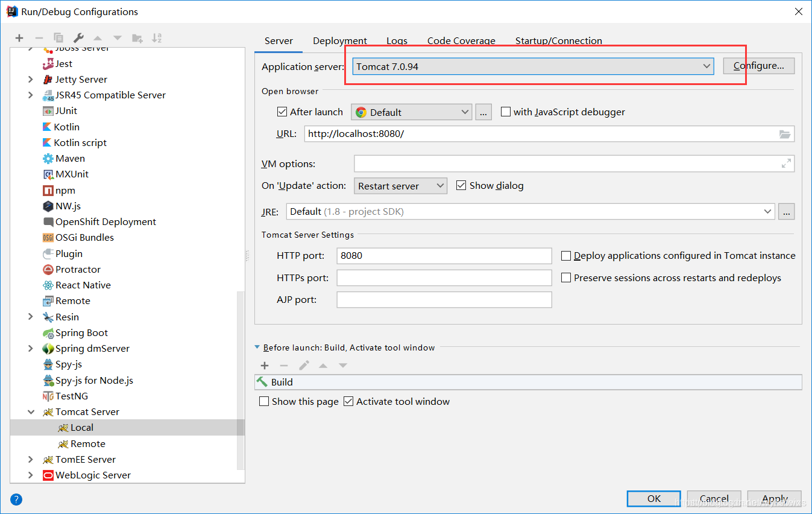Screen dimensions: 812x514
Task: Switch to the Server tab
Action: [x=279, y=40]
